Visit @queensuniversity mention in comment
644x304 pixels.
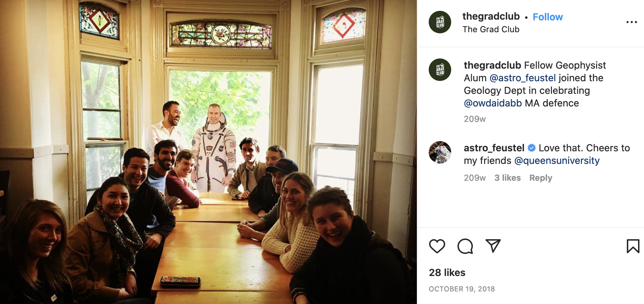click(x=557, y=160)
